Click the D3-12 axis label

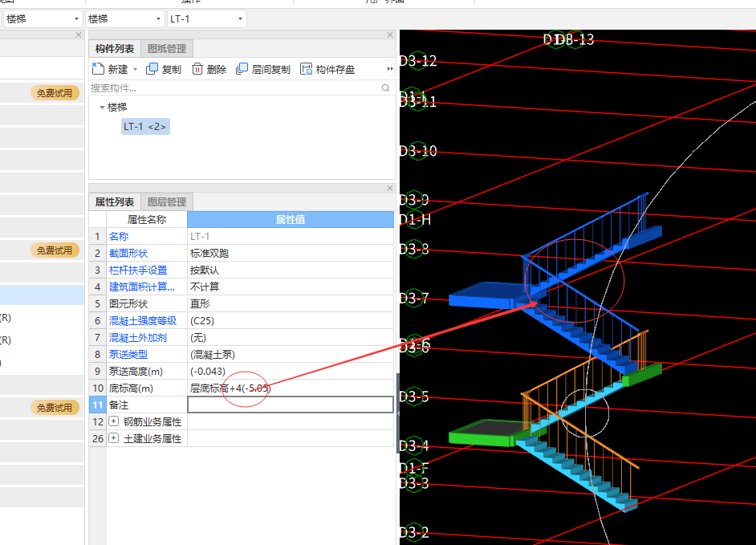(418, 61)
